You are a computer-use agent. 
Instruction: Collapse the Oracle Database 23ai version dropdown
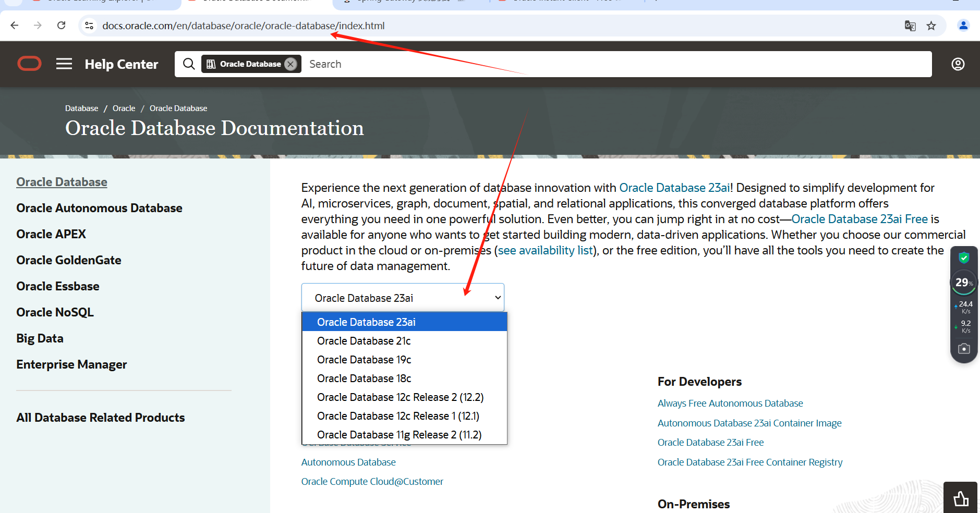click(403, 298)
